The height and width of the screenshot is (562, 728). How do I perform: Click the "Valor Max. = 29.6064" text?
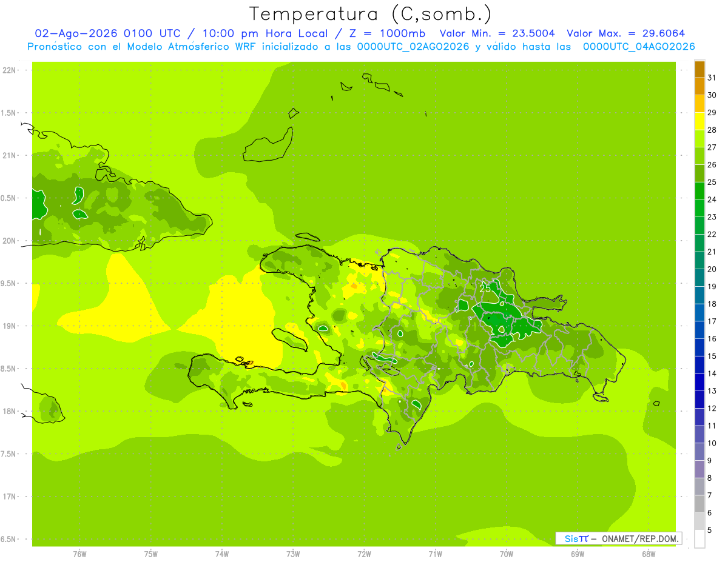coord(625,33)
